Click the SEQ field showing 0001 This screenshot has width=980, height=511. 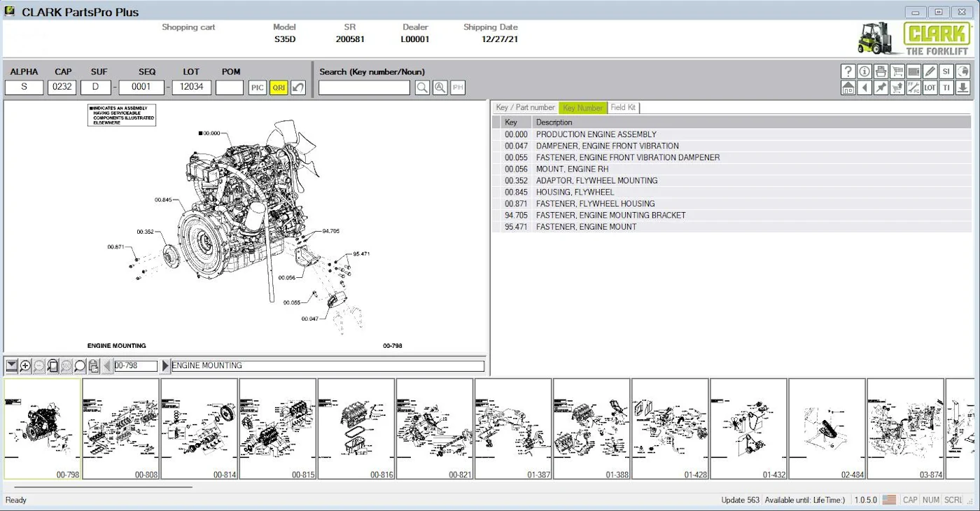(x=141, y=87)
